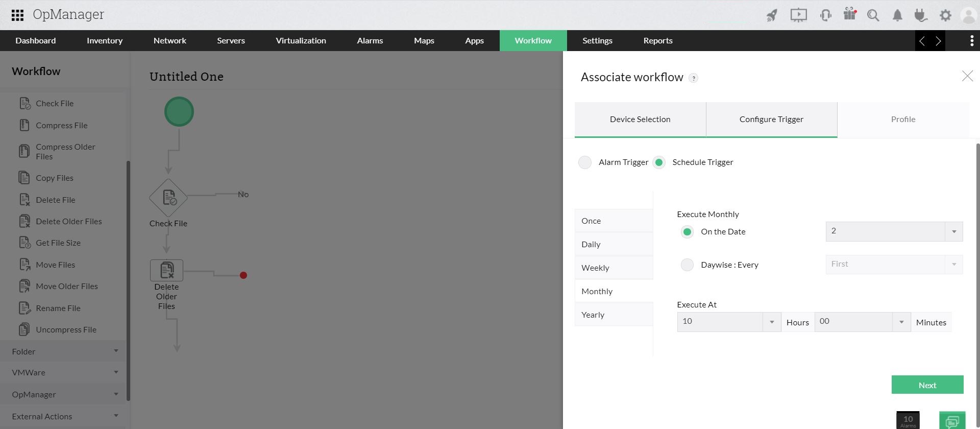Select the Delete Older Files sidebar icon
980x429 pixels.
[24, 221]
